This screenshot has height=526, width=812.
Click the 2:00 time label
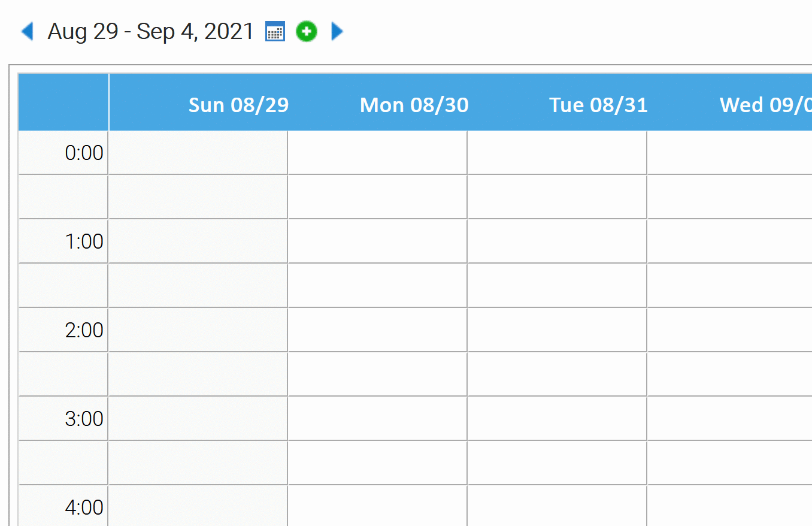(x=84, y=331)
